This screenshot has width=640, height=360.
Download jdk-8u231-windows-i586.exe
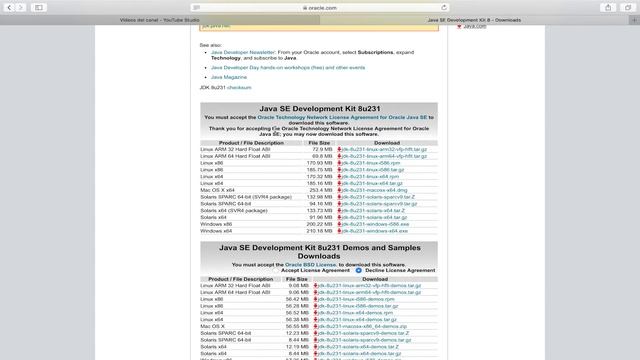375,224
